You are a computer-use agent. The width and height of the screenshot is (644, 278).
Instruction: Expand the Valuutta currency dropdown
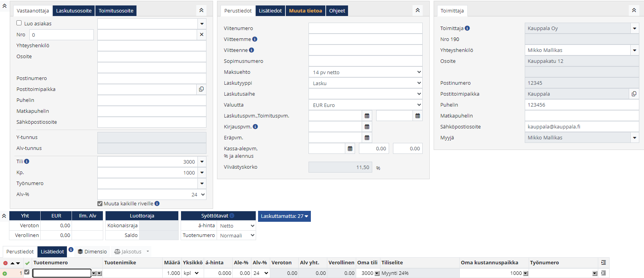pyautogui.click(x=365, y=105)
